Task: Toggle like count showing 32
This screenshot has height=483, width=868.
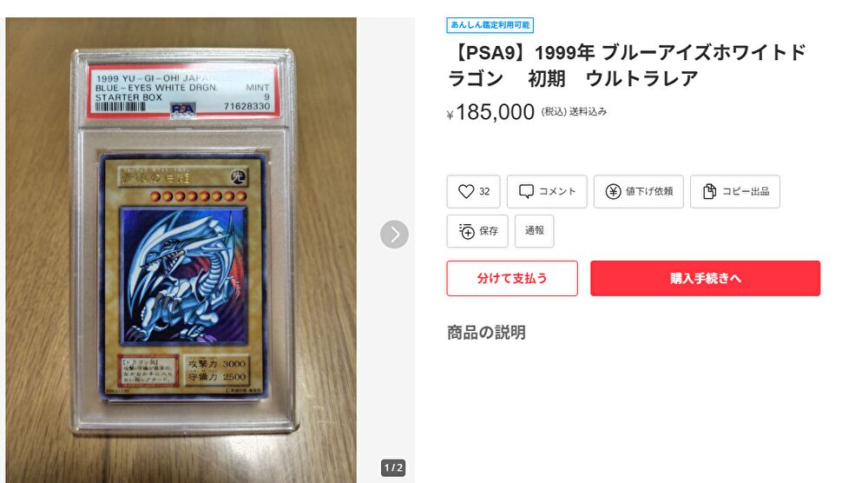Action: (473, 192)
